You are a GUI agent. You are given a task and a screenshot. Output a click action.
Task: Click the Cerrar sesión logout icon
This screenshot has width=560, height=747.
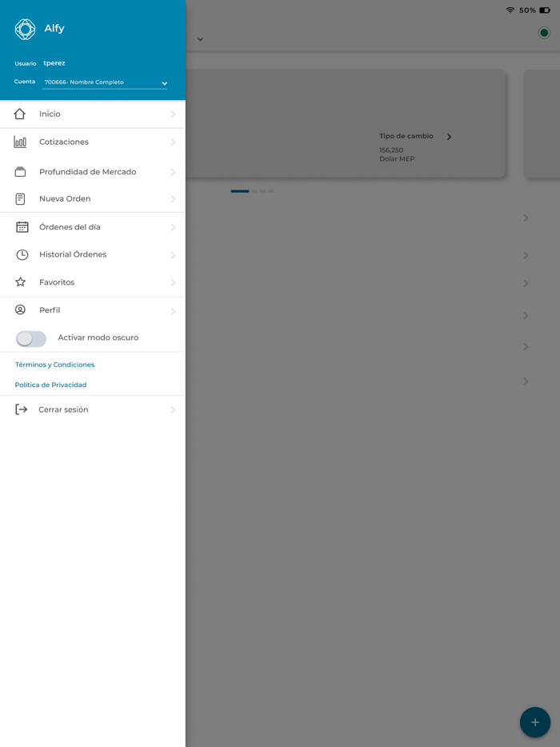click(x=21, y=409)
